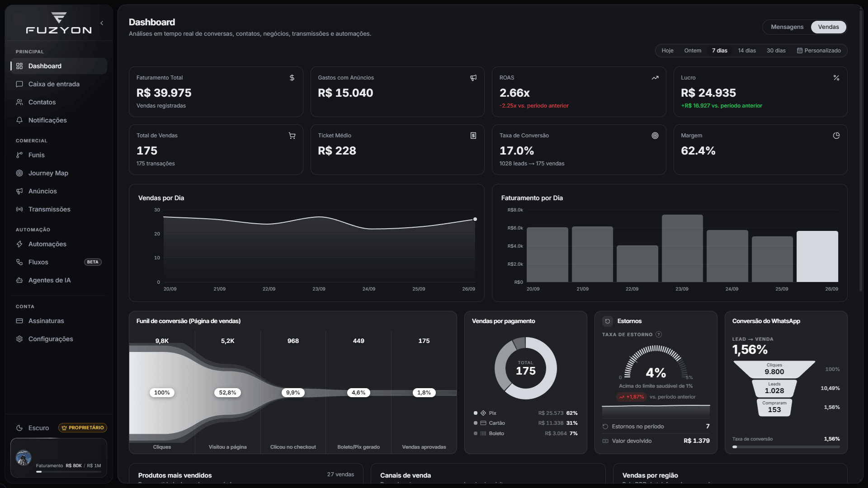Click the Faturamento 80K progress bar
868x488 pixels.
(69, 472)
